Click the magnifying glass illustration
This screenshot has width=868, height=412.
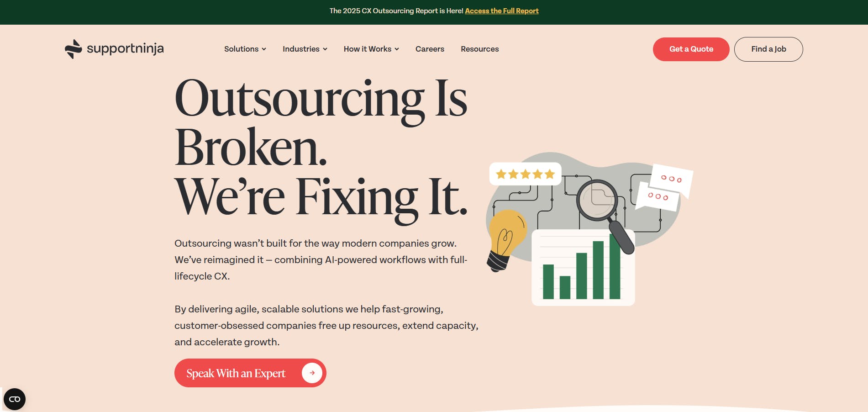[598, 201]
